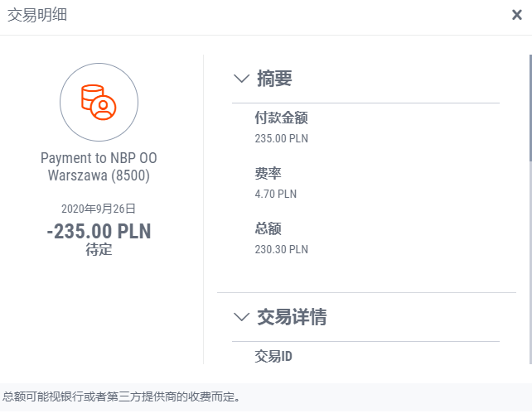Click the 摘要 section heading
This screenshot has width=532, height=418.
(x=274, y=79)
